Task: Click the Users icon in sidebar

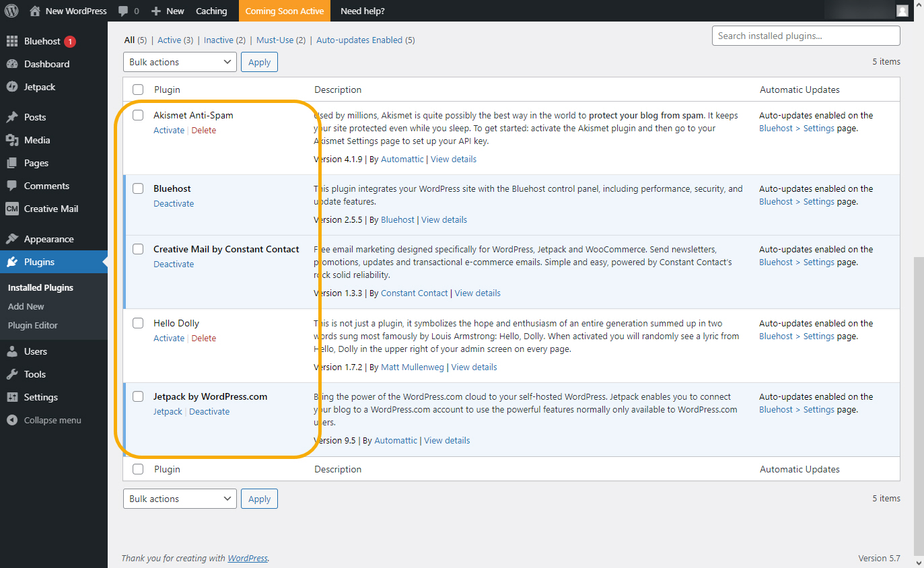Action: [x=12, y=351]
